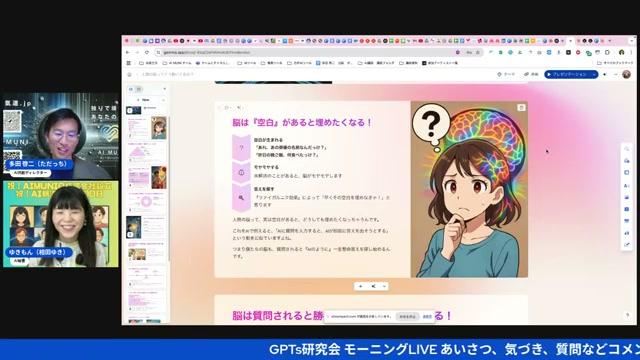Image resolution: width=640 pixels, height=360 pixels.
Task: Switch the card panel to list view
Action: click(138, 89)
